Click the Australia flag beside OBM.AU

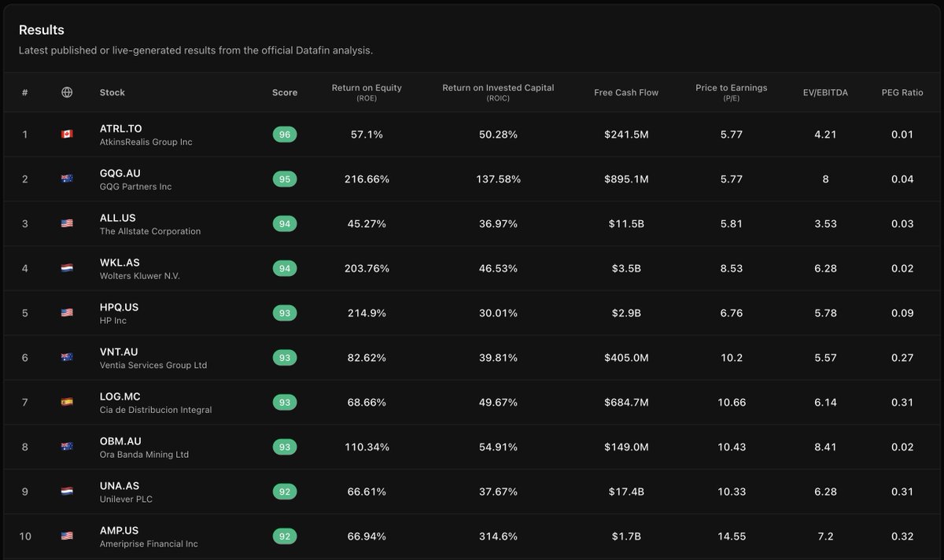coord(67,447)
